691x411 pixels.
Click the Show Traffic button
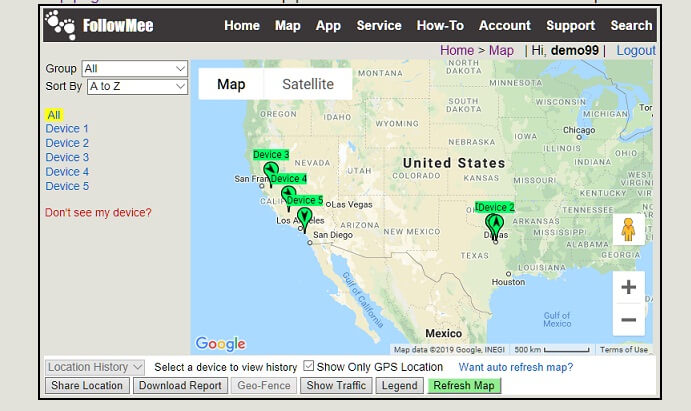(x=336, y=385)
